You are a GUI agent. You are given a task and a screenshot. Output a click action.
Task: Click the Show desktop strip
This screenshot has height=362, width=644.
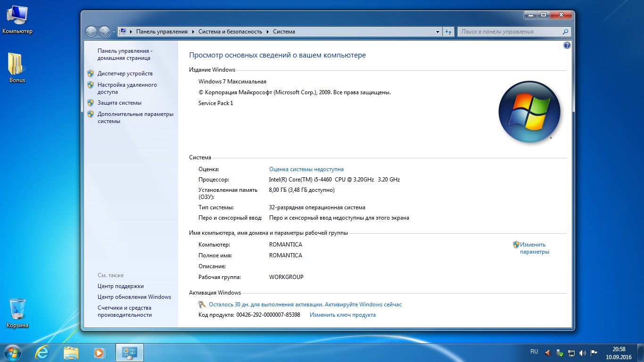641,353
